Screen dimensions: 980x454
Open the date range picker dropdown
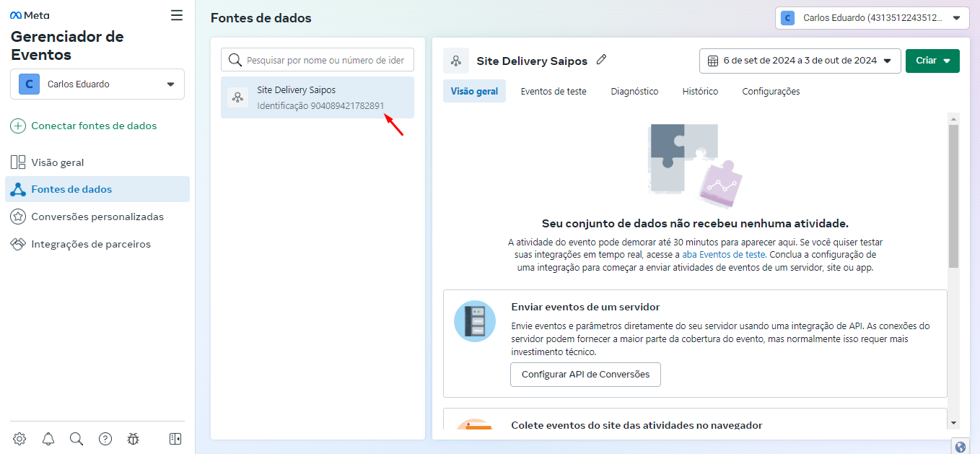pos(800,61)
